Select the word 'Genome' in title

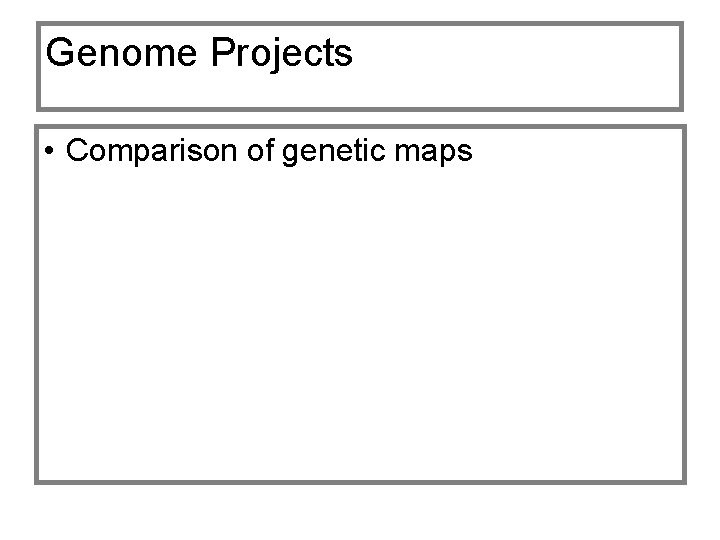point(121,52)
